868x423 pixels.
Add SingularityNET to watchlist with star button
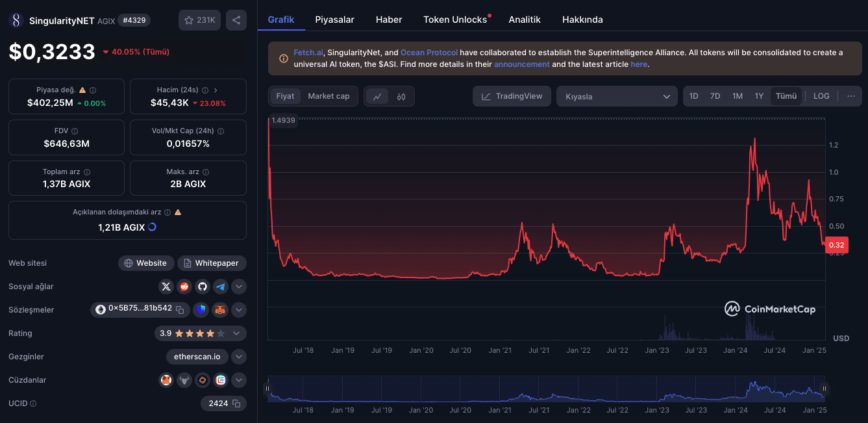(x=200, y=20)
